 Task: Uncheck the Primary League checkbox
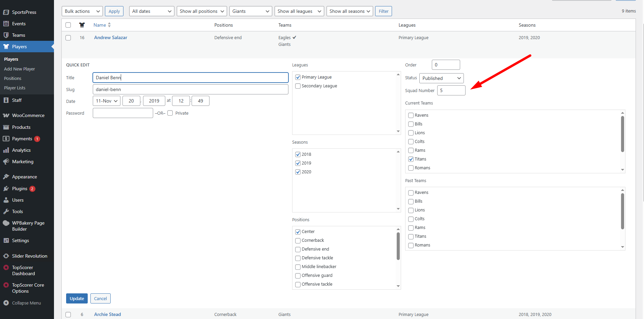pyautogui.click(x=298, y=77)
